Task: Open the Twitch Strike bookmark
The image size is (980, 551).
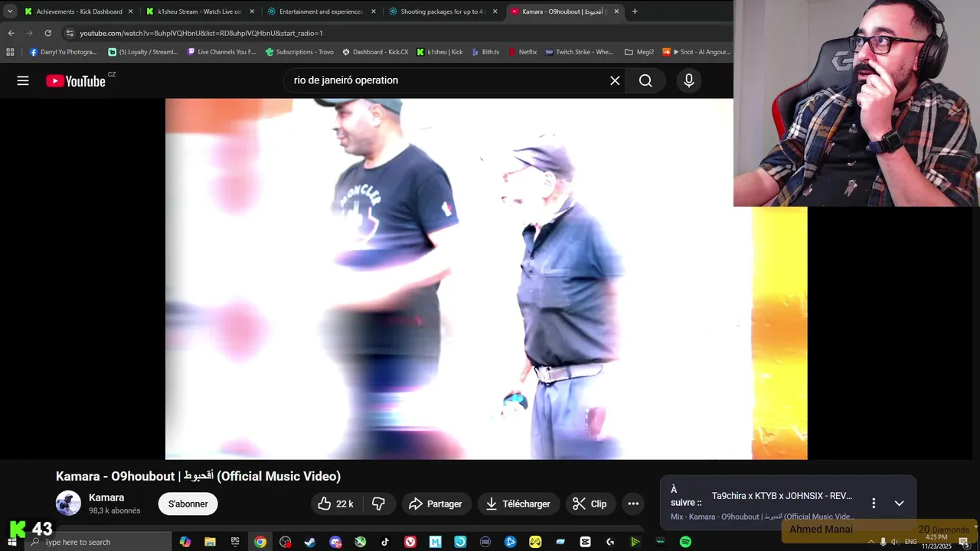Action: 579,52
